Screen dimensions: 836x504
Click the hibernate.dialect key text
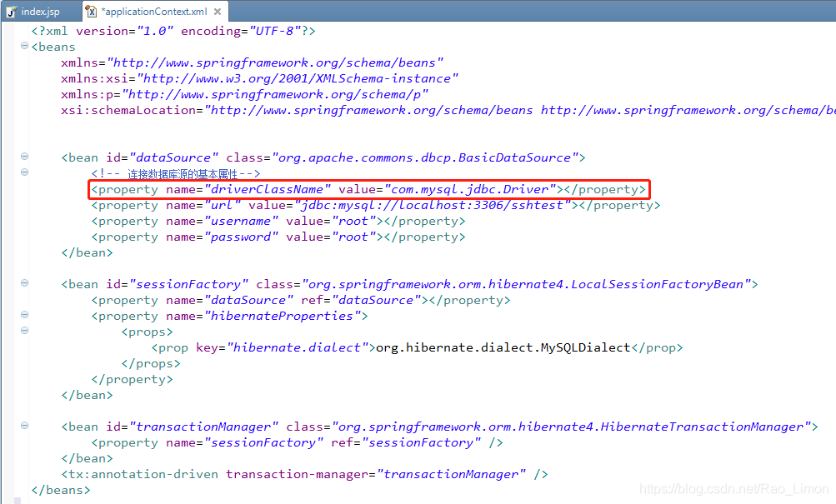point(298,348)
